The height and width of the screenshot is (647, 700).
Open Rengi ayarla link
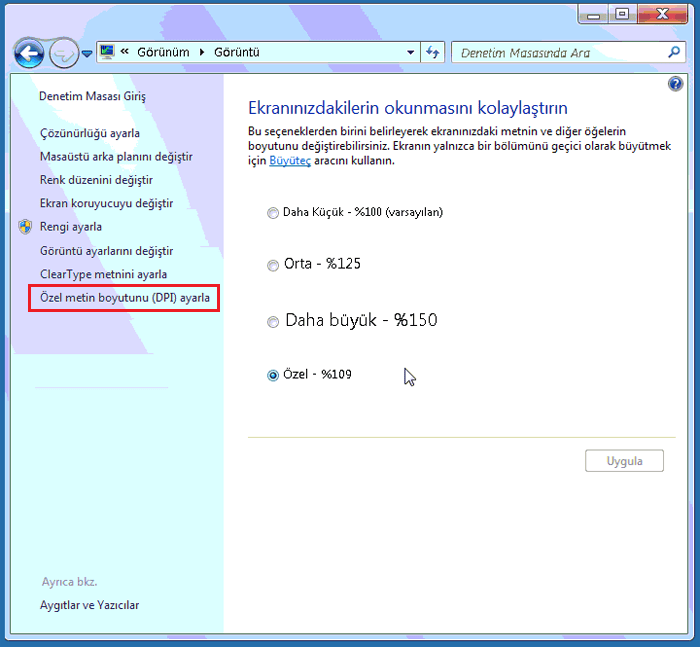pos(71,227)
